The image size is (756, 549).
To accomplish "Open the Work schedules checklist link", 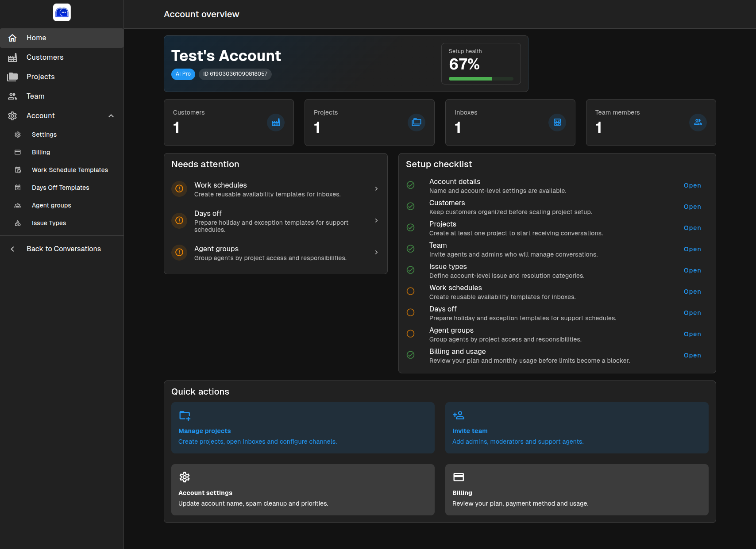I will tap(692, 292).
